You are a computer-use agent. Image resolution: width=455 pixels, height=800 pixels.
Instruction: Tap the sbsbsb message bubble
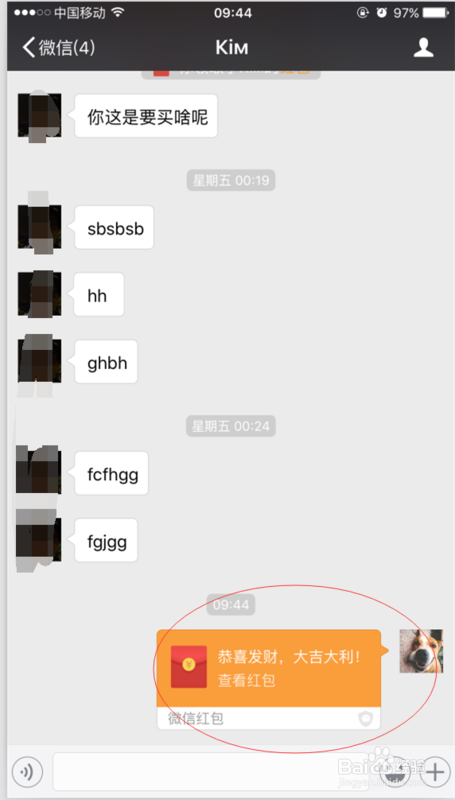pos(114,228)
